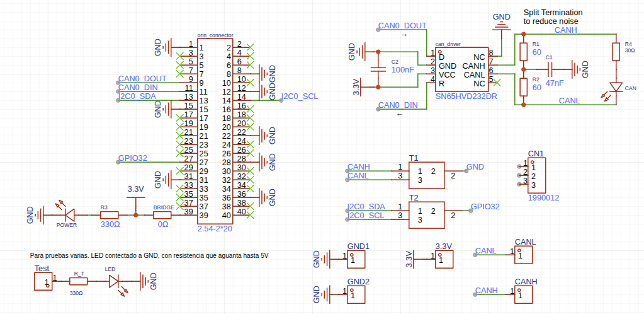Select GND symbol above can_driver pin 8

502,25
